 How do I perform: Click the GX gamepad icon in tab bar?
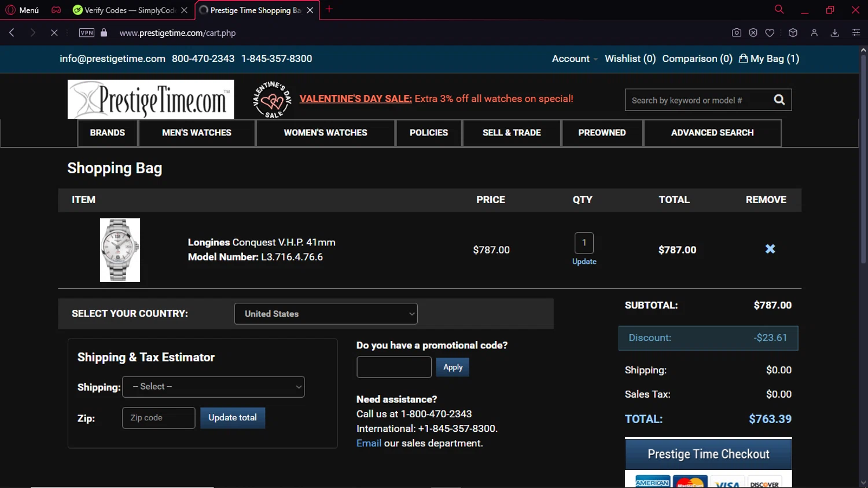[x=56, y=10]
